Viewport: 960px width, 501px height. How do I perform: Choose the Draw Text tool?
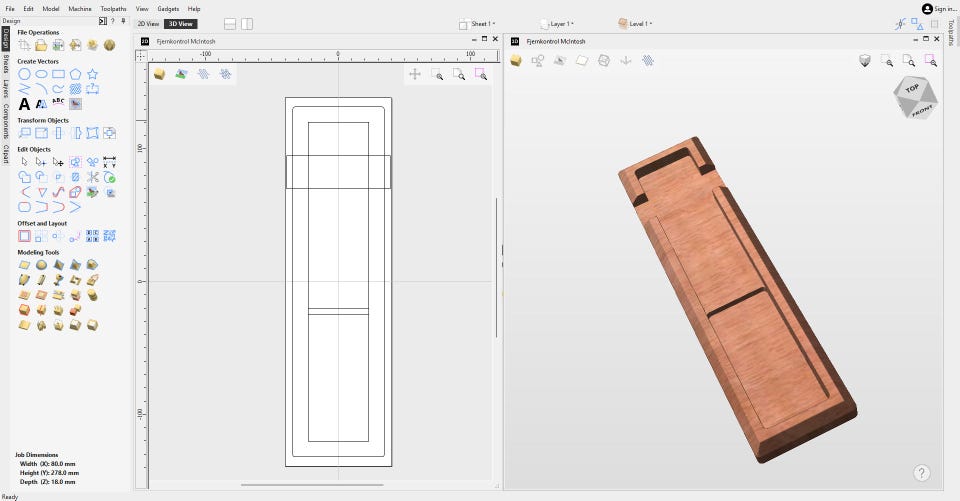[24, 103]
